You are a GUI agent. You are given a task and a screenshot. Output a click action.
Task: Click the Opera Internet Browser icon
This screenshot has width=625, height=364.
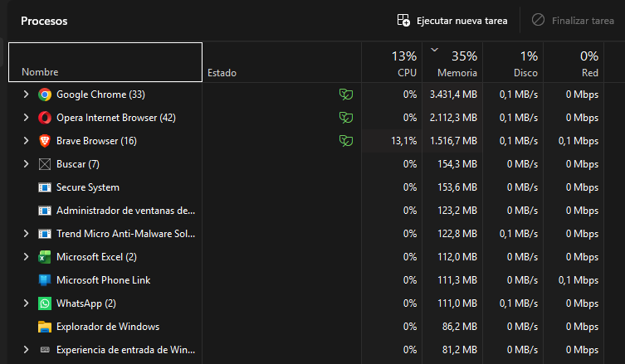click(45, 118)
